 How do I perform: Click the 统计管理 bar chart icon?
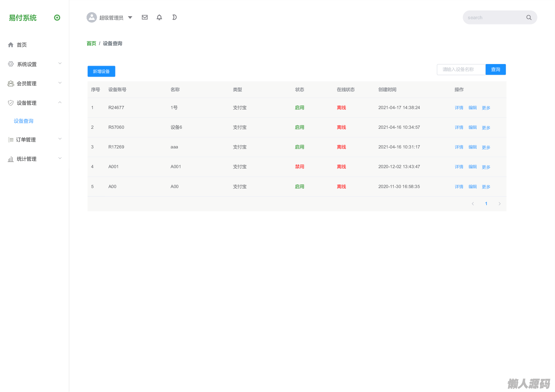11,159
